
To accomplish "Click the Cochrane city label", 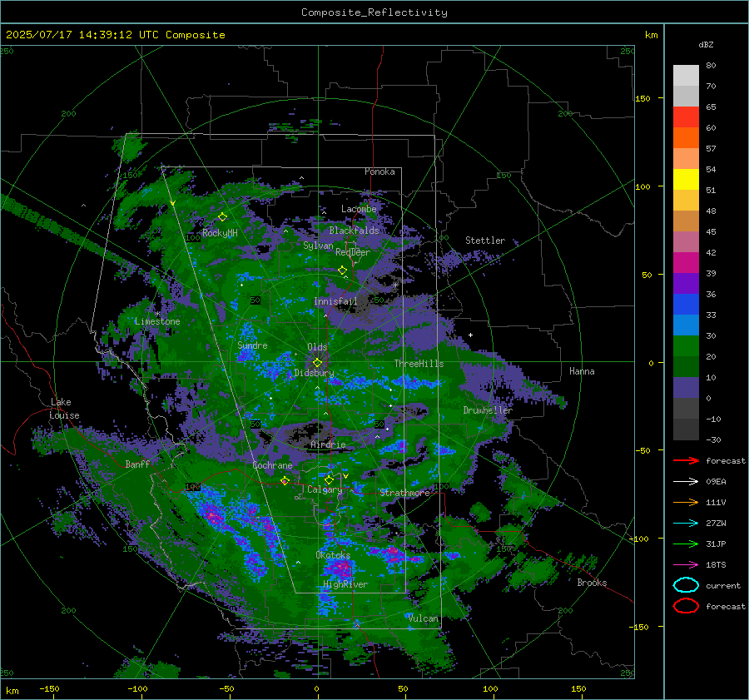I will (x=272, y=465).
